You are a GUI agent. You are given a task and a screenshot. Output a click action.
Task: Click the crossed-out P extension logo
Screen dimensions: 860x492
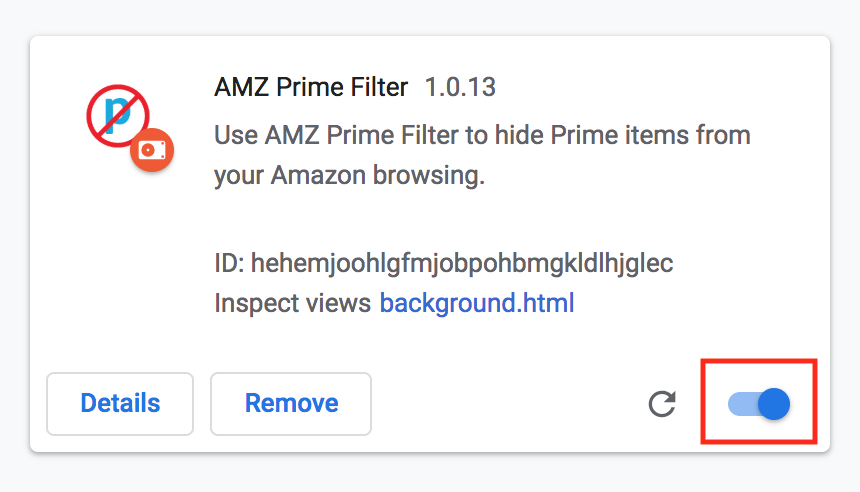(x=118, y=116)
